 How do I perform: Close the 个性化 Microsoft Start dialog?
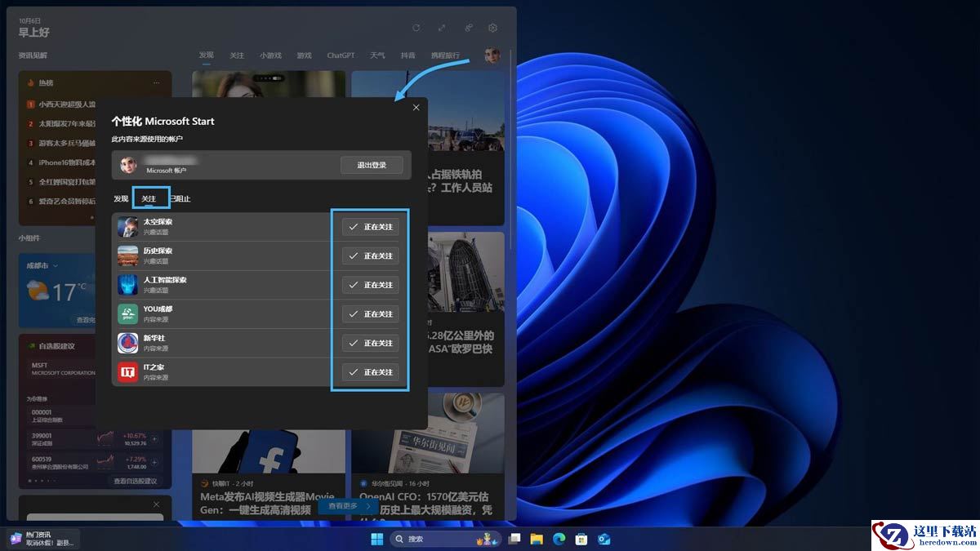(416, 107)
